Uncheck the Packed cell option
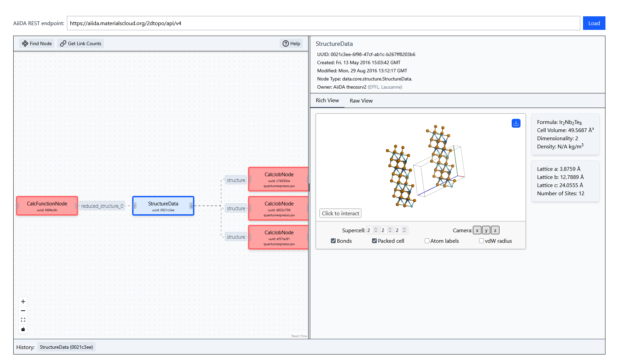The width and height of the screenshot is (617, 364). coord(374,241)
